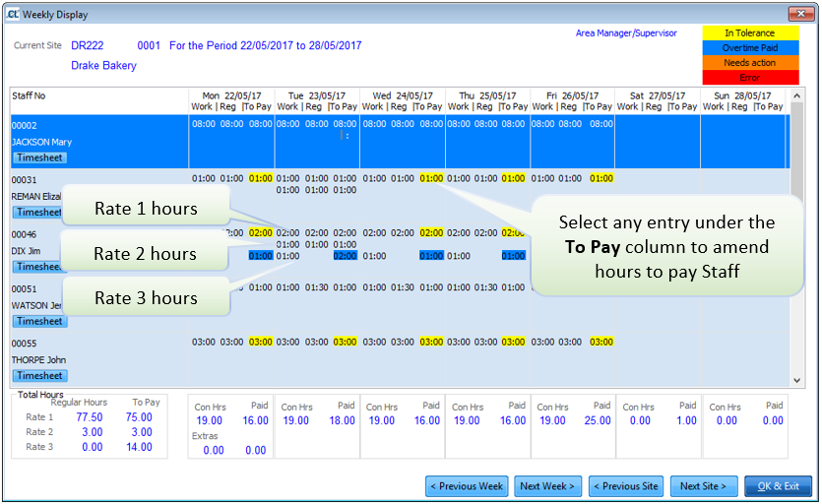Viewport: 822px width, 504px height.
Task: Click the Staff No column header
Action: 29,95
